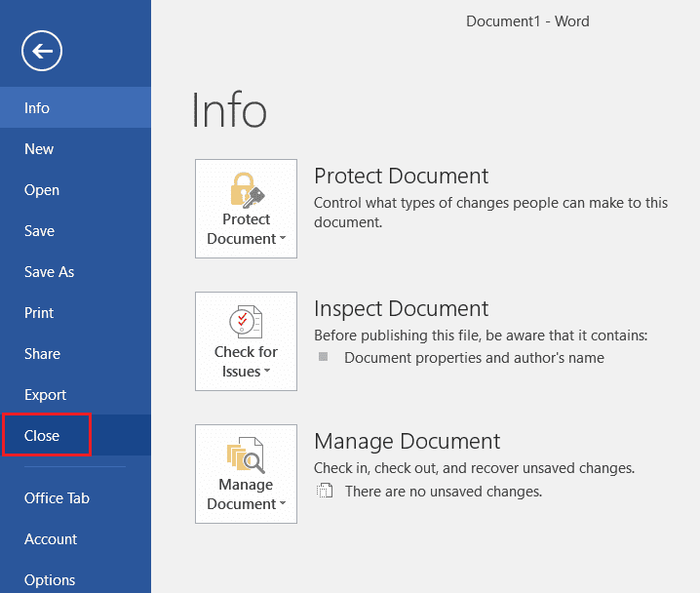Click the 'Document1 - Word' title text
The image size is (700, 593).
pyautogui.click(x=527, y=21)
